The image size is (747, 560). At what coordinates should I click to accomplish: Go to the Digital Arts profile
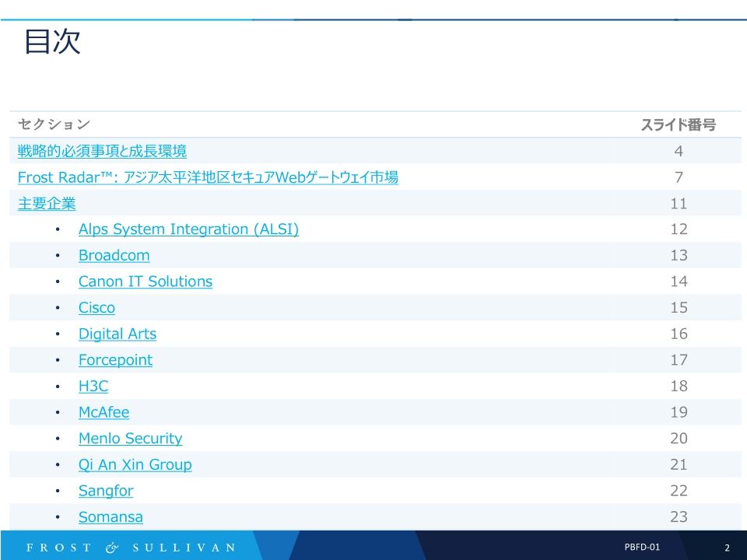pos(117,334)
